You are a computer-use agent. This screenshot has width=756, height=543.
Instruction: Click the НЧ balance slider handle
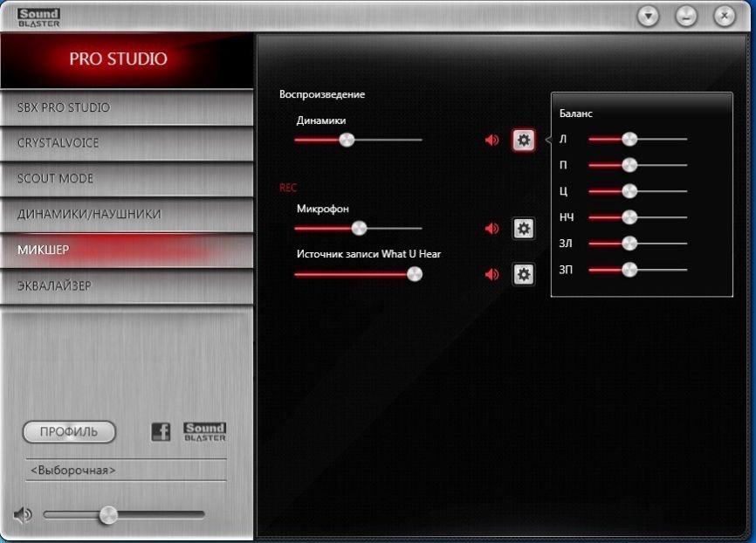click(629, 217)
